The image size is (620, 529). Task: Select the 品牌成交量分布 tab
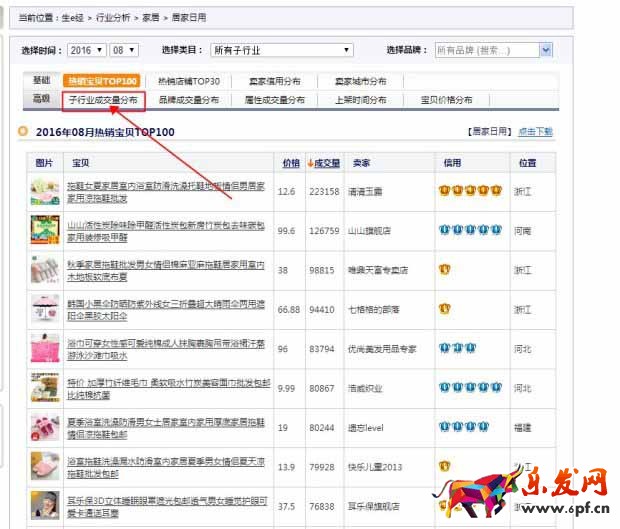[x=189, y=100]
